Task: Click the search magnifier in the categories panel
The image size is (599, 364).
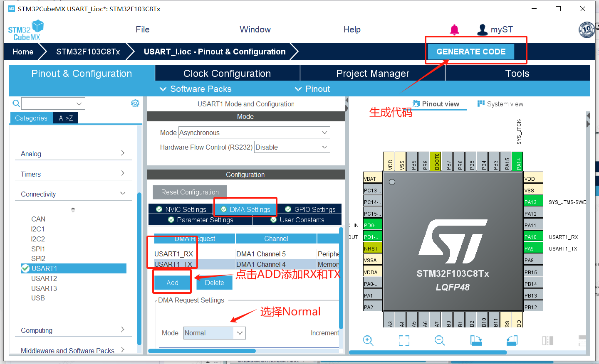Action: point(16,103)
